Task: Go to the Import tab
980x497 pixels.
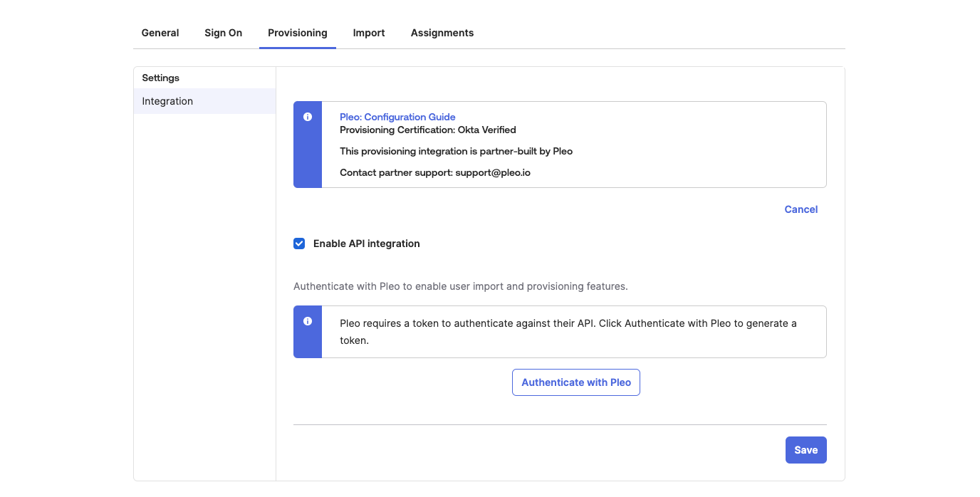Action: point(368,33)
